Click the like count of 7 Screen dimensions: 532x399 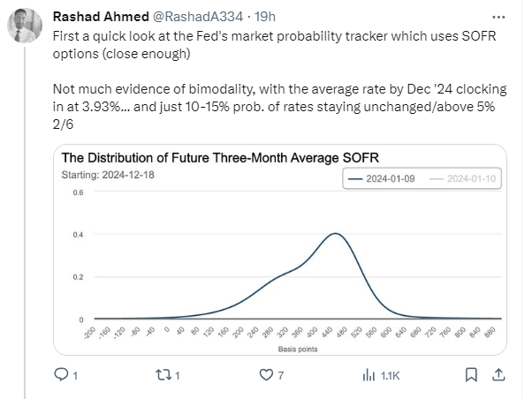click(x=281, y=376)
